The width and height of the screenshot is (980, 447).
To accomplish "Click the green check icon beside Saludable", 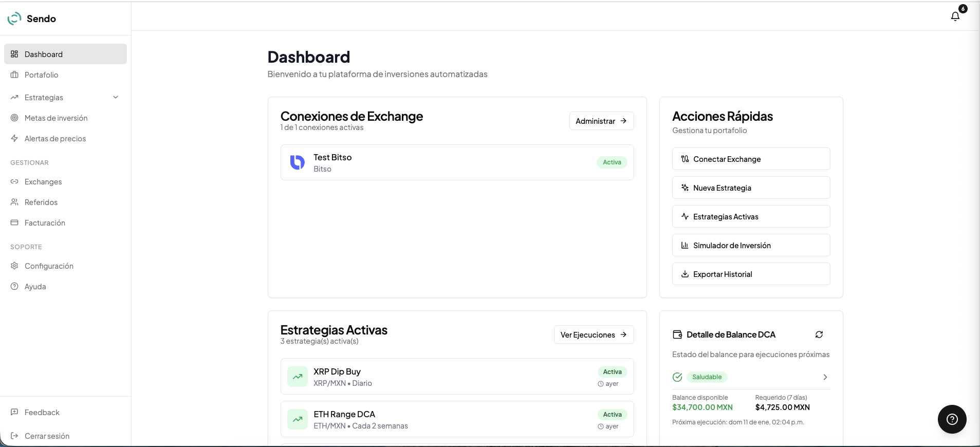I will (677, 377).
